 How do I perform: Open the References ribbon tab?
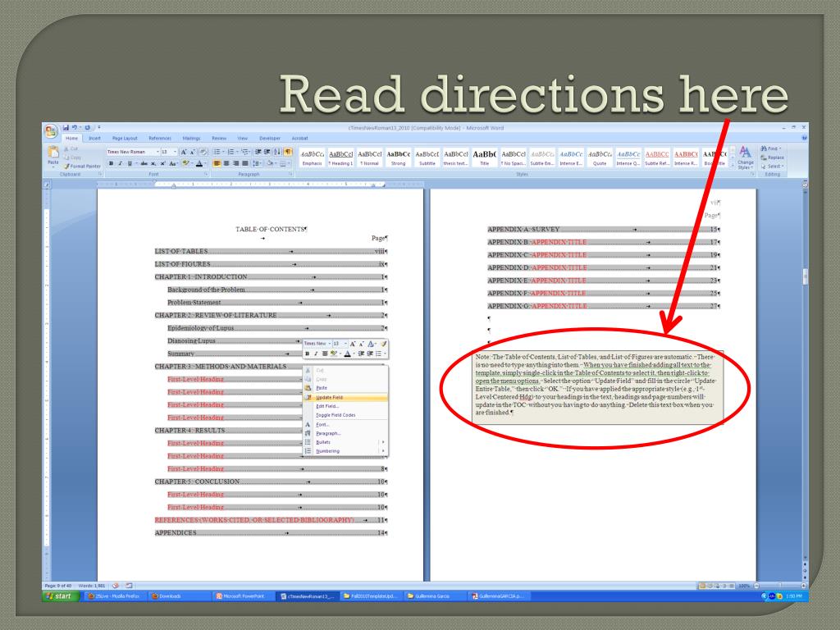[160, 138]
